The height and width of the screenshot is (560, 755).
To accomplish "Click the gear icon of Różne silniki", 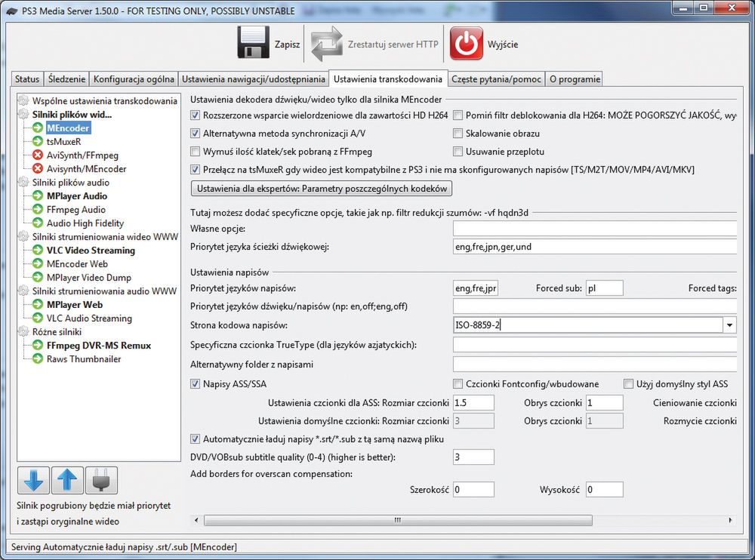I will point(23,331).
